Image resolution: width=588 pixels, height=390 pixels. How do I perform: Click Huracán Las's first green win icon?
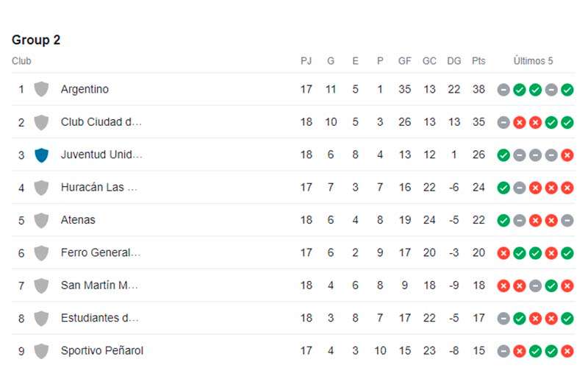(503, 188)
